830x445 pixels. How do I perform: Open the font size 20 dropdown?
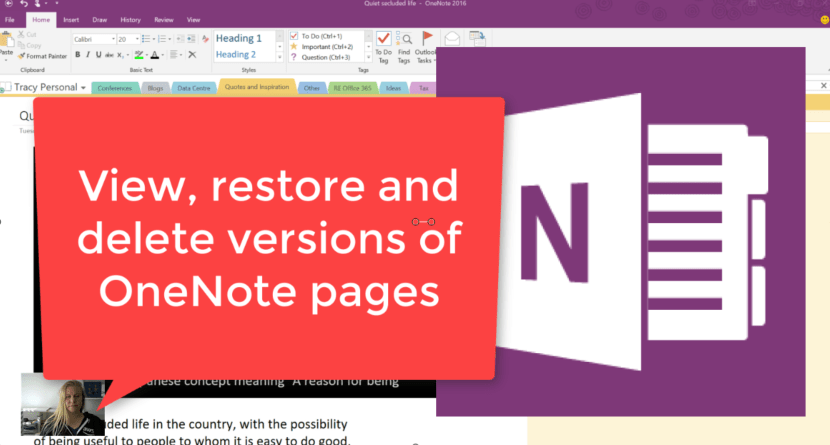129,39
